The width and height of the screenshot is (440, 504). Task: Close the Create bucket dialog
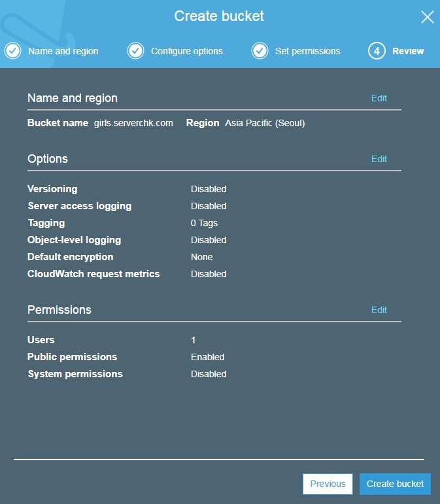[428, 17]
